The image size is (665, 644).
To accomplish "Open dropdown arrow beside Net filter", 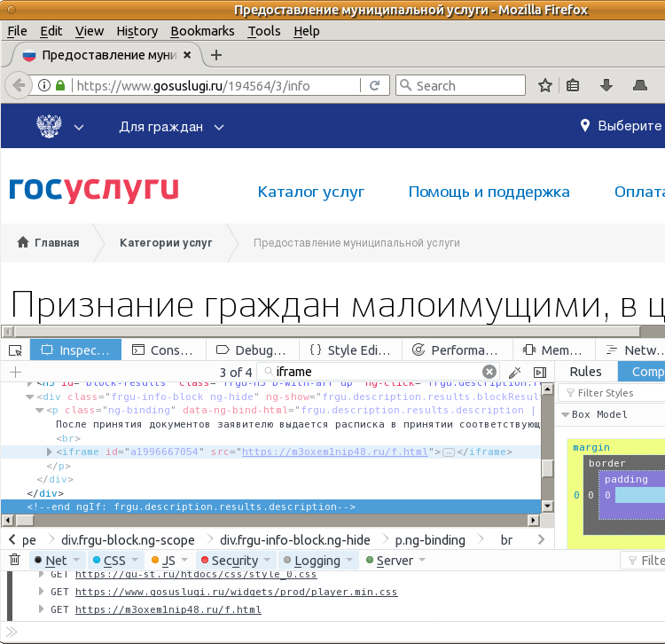I will 77,560.
